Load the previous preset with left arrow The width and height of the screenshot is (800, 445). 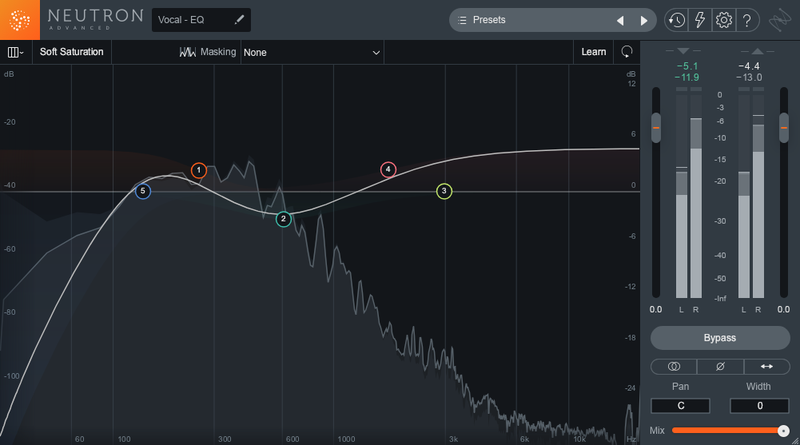tap(620, 20)
